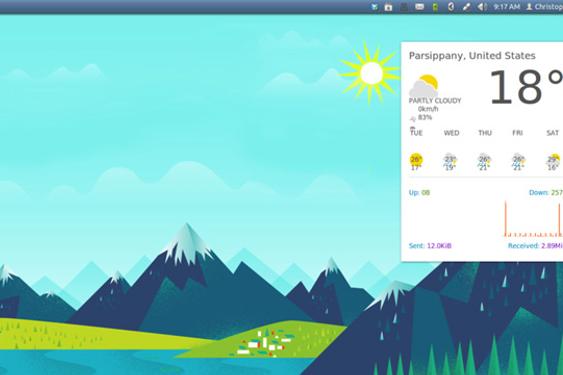Click the Parsippany, United States location title
This screenshot has width=563, height=375.
tap(472, 56)
